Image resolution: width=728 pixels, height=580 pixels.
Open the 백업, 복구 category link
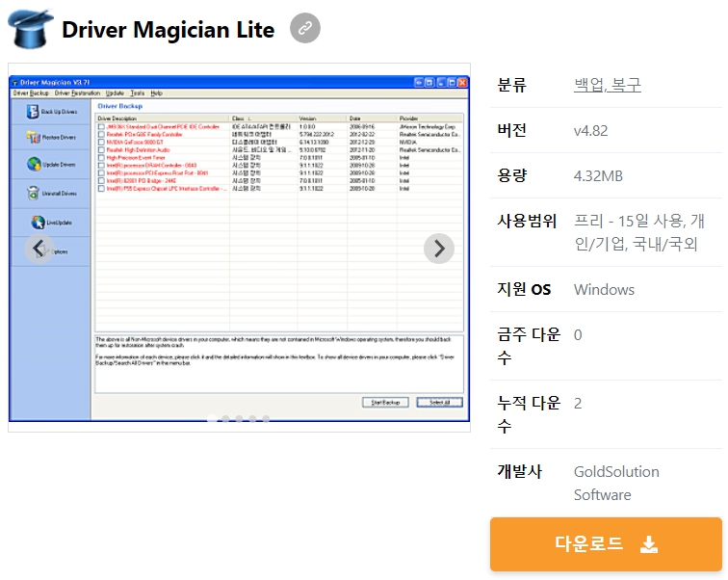[608, 85]
